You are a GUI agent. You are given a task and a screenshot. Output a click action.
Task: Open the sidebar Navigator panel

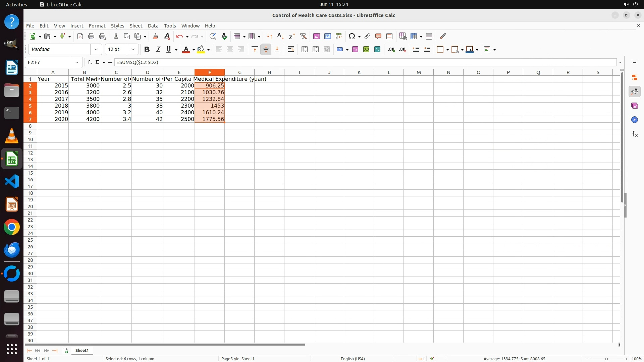coord(635,120)
